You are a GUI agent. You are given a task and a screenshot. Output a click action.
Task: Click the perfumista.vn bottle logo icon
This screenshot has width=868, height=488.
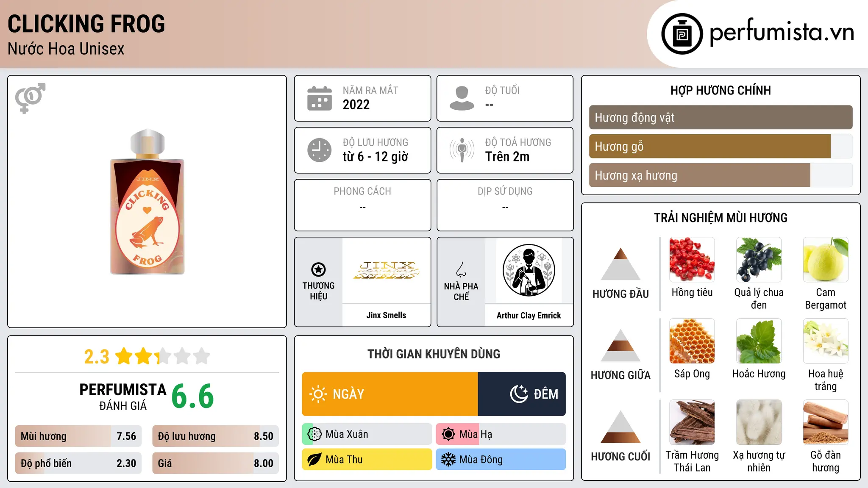[682, 34]
